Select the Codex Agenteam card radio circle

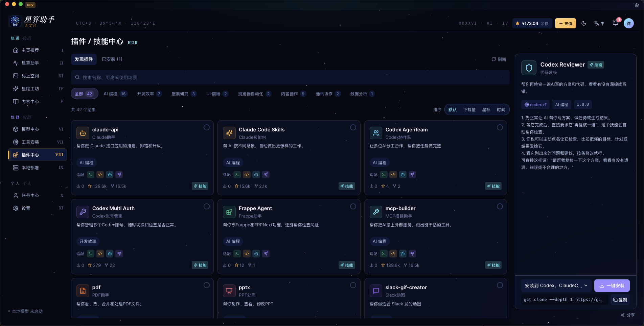click(500, 127)
